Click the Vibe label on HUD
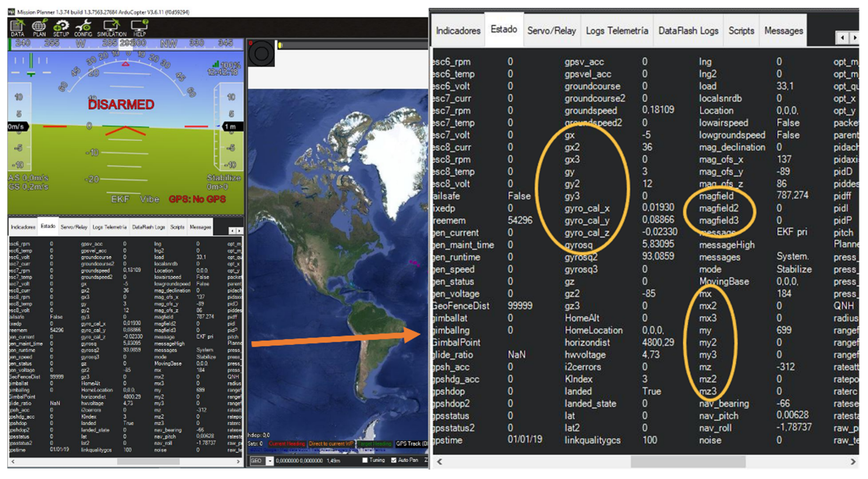This screenshot has width=868, height=479. click(x=150, y=199)
